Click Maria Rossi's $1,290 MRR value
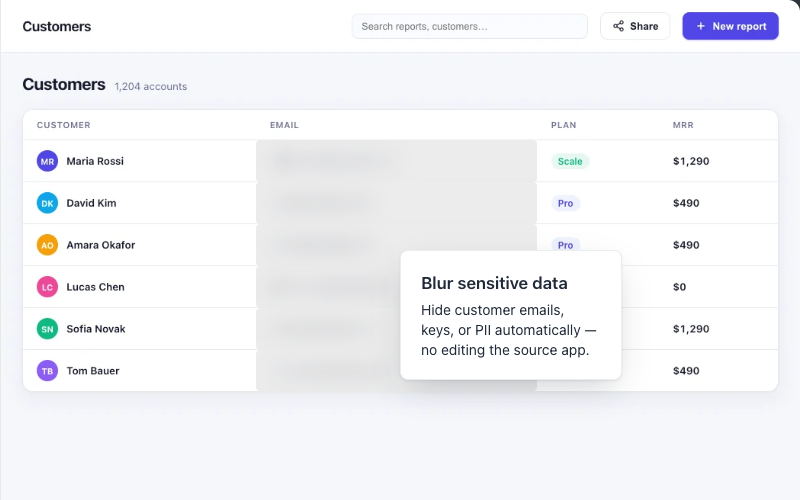 pyautogui.click(x=691, y=161)
